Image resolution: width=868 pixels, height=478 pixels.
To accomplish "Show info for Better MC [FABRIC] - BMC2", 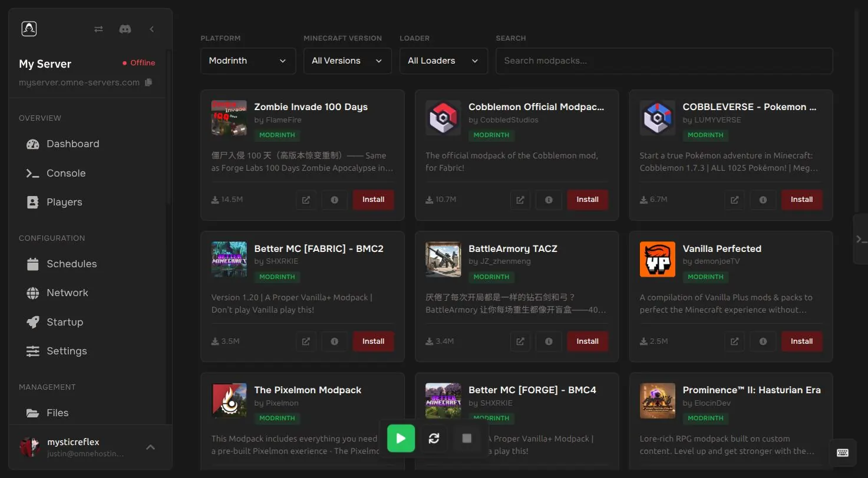I will 335,341.
